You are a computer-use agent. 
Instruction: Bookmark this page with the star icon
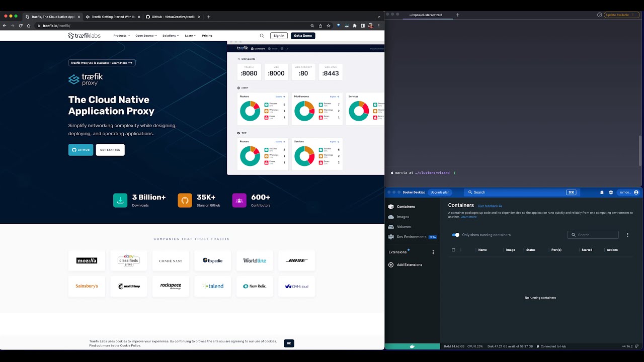click(x=329, y=26)
